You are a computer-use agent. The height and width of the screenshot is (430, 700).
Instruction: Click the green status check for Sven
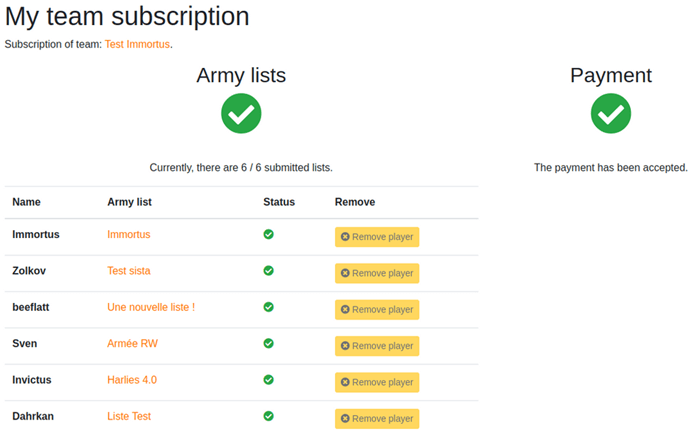tap(268, 343)
